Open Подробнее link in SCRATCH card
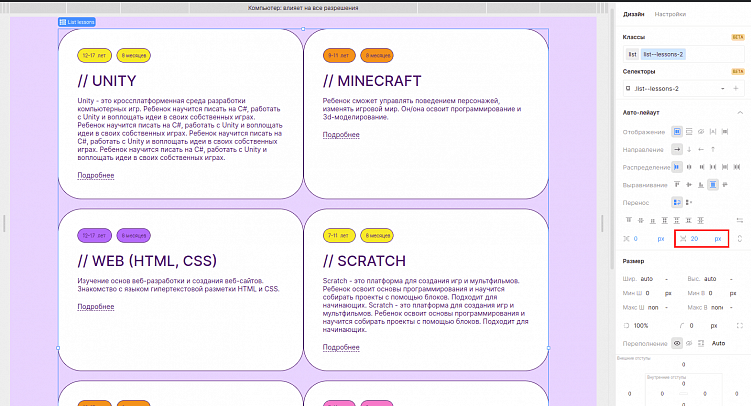This screenshot has width=751, height=406. (341, 348)
